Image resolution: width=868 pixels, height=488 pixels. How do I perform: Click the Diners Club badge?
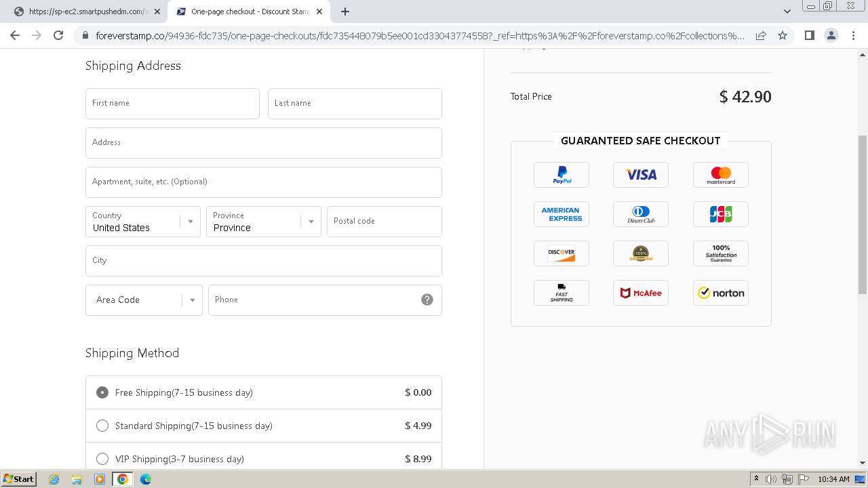click(x=641, y=214)
